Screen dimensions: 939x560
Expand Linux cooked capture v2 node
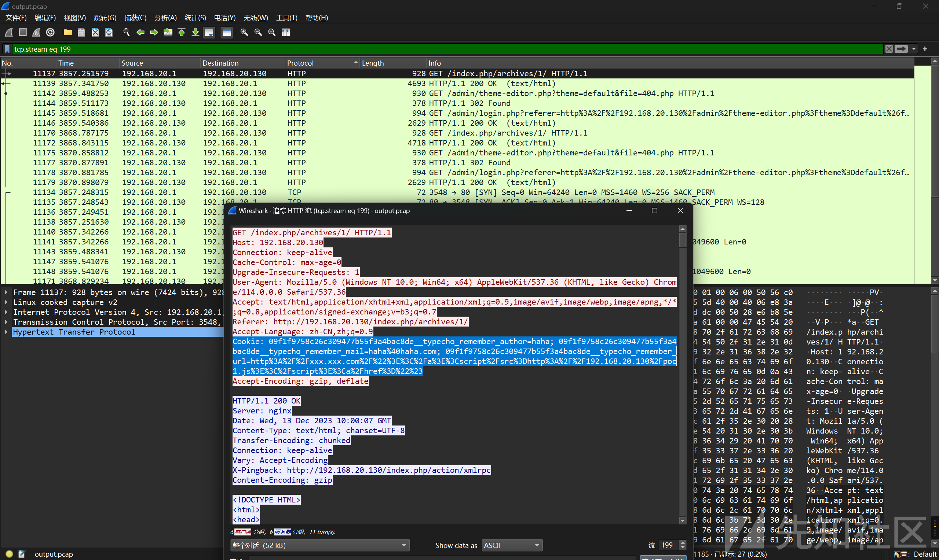click(6, 302)
